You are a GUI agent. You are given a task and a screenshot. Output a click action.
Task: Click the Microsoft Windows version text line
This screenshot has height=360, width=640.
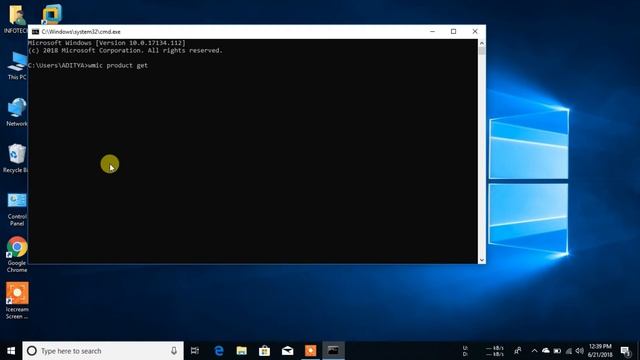[x=107, y=43]
